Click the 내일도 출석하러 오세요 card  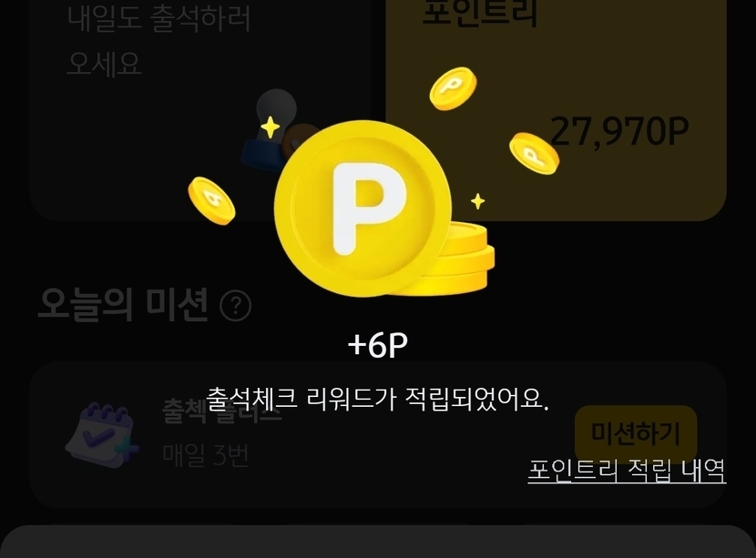pos(200,110)
